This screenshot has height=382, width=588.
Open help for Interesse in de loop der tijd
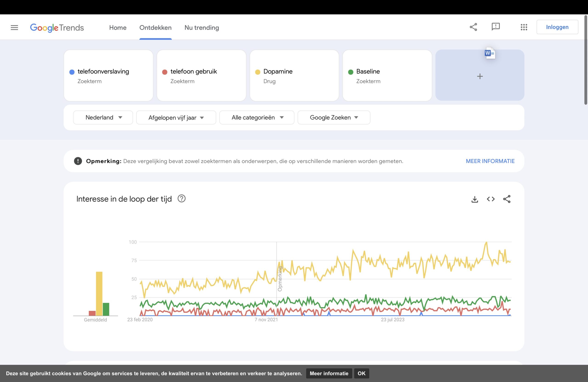[182, 199]
